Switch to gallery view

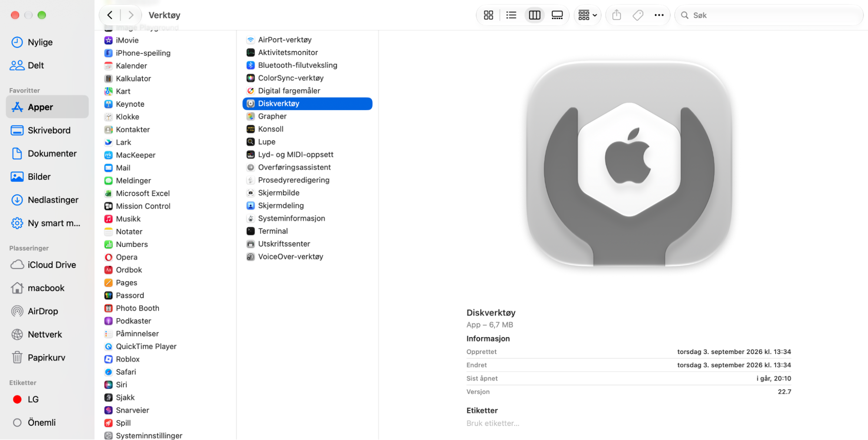click(557, 15)
